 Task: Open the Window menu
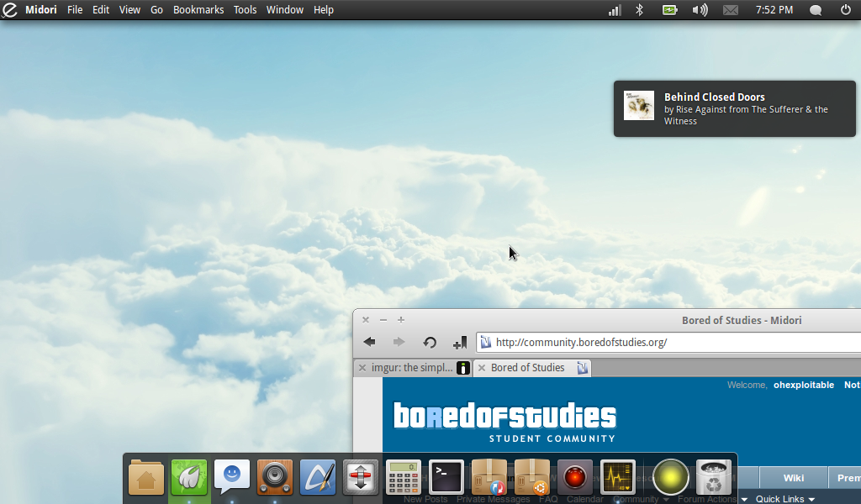[284, 10]
